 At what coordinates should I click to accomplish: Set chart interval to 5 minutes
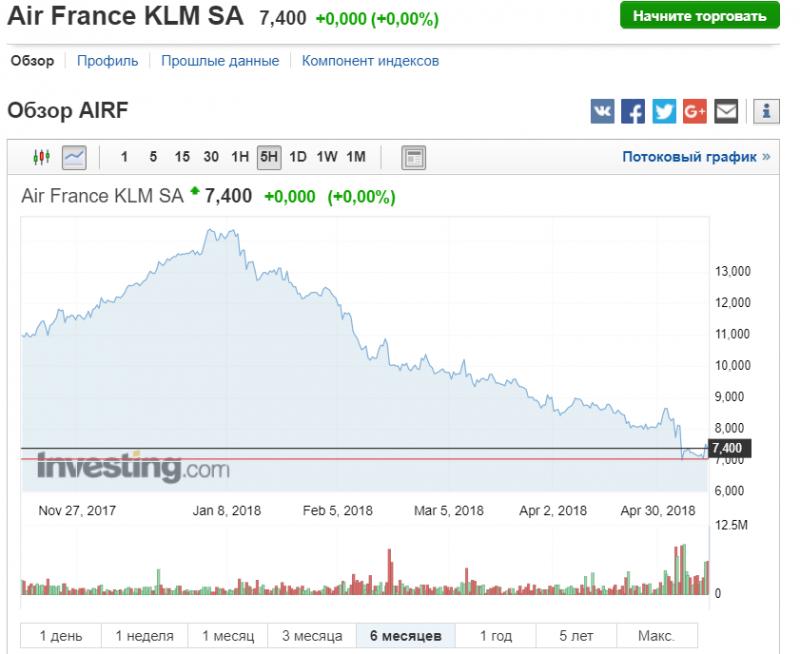point(153,157)
